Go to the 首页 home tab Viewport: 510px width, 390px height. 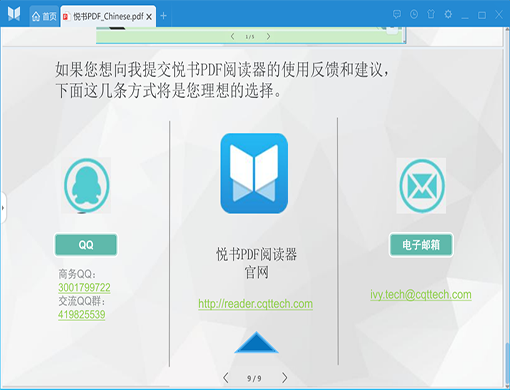tap(44, 16)
